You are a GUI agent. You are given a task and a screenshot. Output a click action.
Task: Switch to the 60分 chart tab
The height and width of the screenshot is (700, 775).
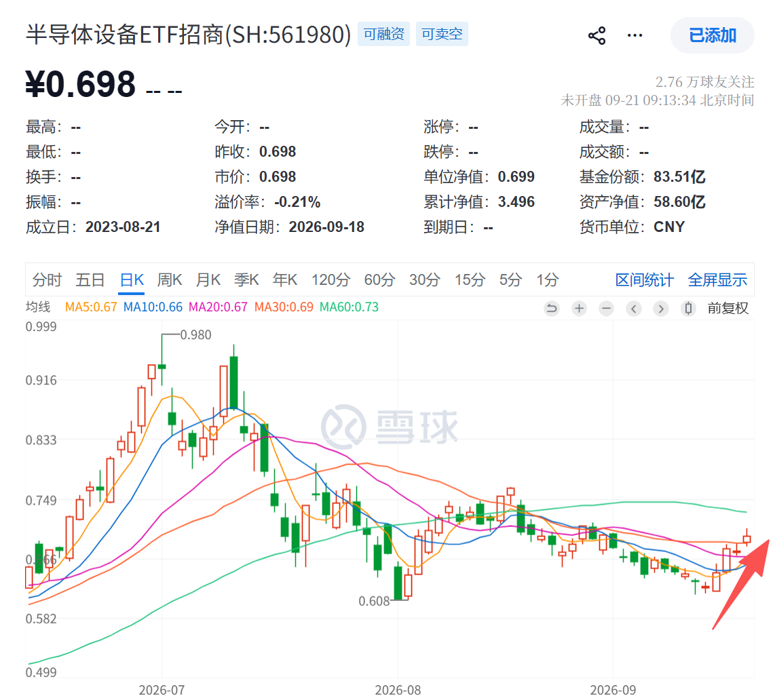[x=379, y=280]
